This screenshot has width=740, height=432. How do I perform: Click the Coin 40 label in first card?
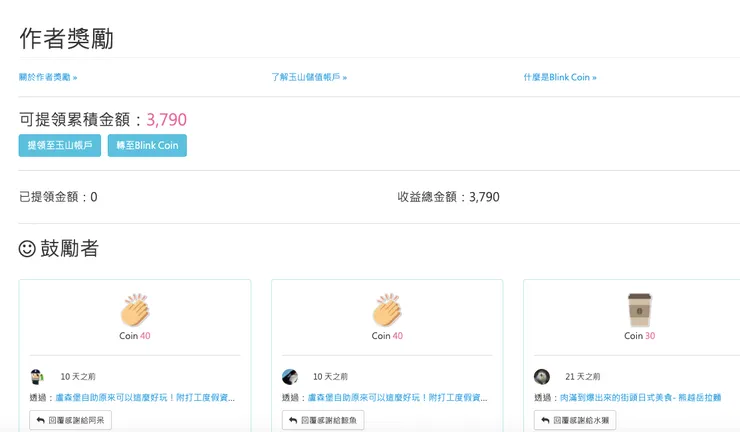(x=135, y=336)
